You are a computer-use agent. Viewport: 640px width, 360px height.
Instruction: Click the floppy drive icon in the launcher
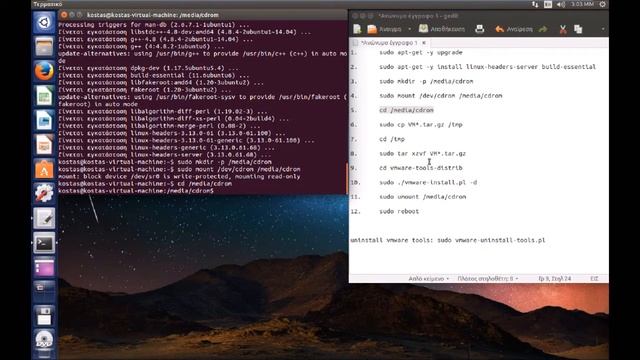coord(44,315)
